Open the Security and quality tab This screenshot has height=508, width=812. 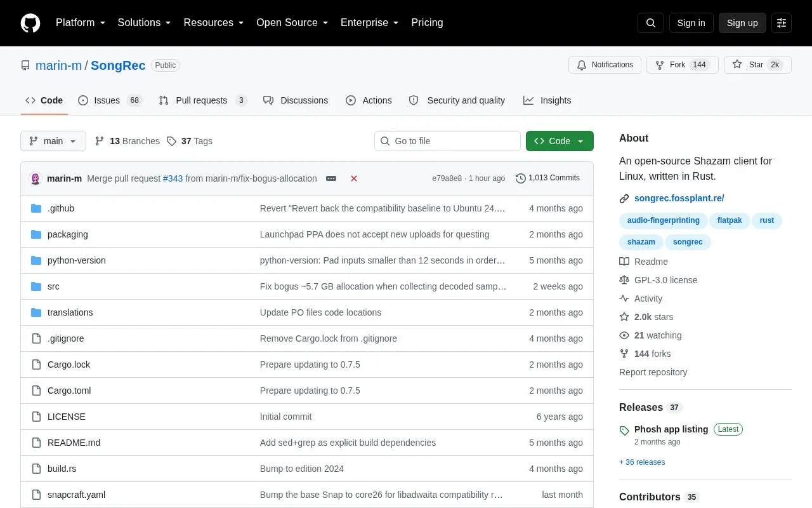[x=457, y=100]
